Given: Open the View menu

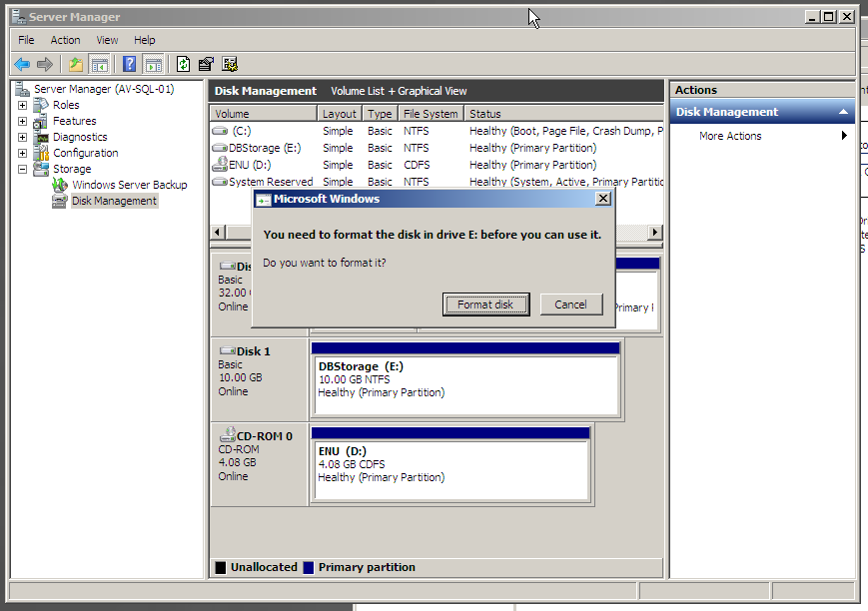Looking at the screenshot, I should pos(107,40).
